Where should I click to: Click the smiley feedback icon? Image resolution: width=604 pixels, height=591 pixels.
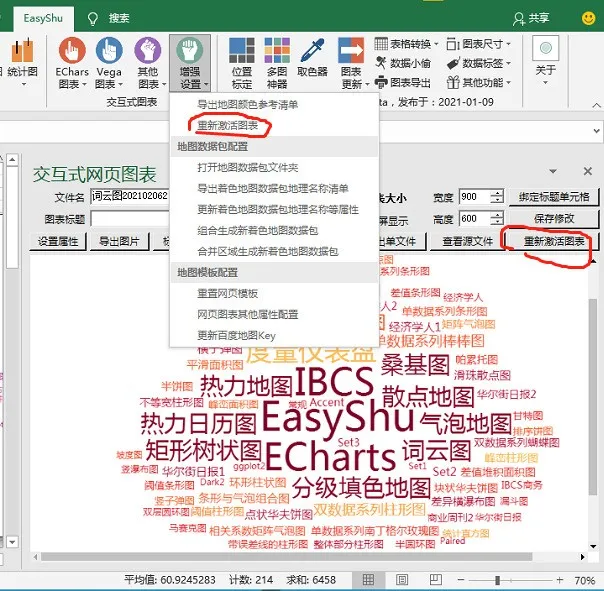tap(588, 18)
